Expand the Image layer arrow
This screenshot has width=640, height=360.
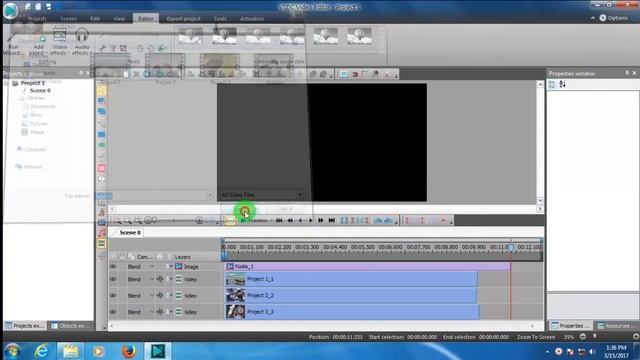(171, 267)
